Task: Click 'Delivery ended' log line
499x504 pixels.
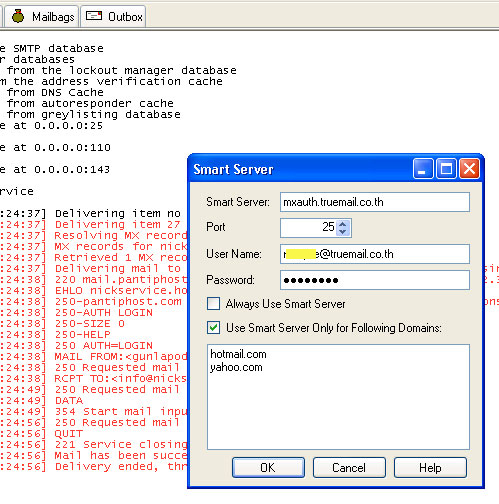Action: tap(121, 467)
